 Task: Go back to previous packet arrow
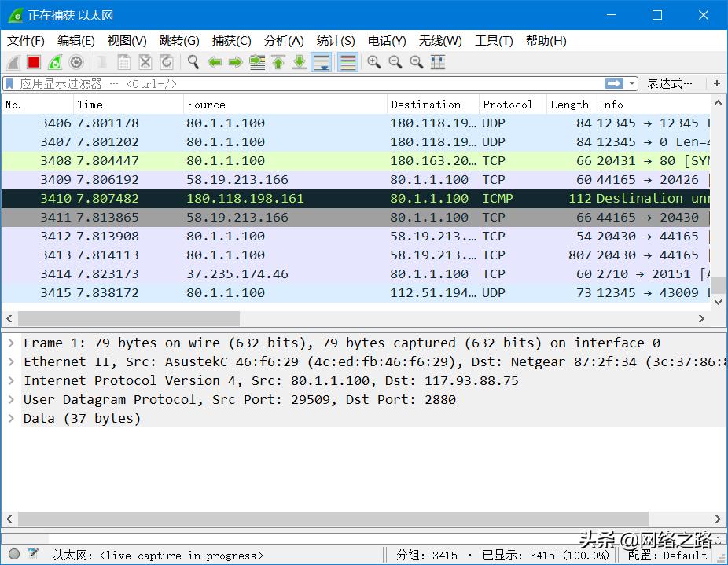(x=215, y=62)
